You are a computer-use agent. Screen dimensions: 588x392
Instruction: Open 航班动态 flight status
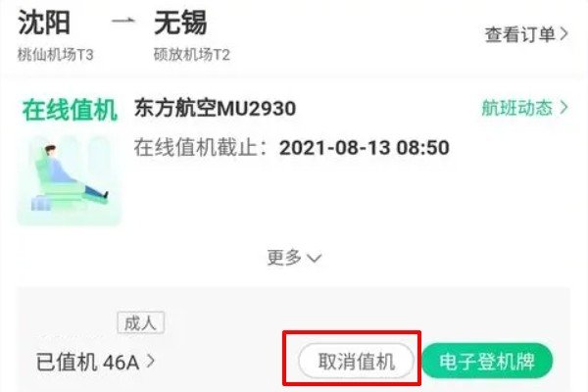point(524,108)
